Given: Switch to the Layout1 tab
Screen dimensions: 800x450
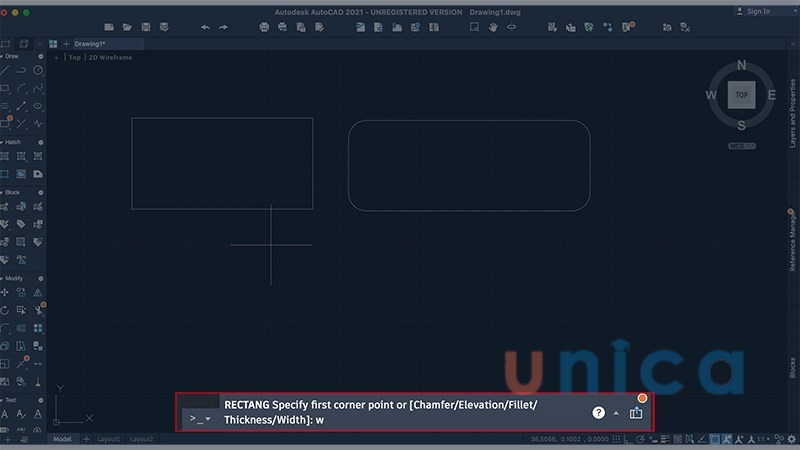Looking at the screenshot, I should tap(108, 439).
